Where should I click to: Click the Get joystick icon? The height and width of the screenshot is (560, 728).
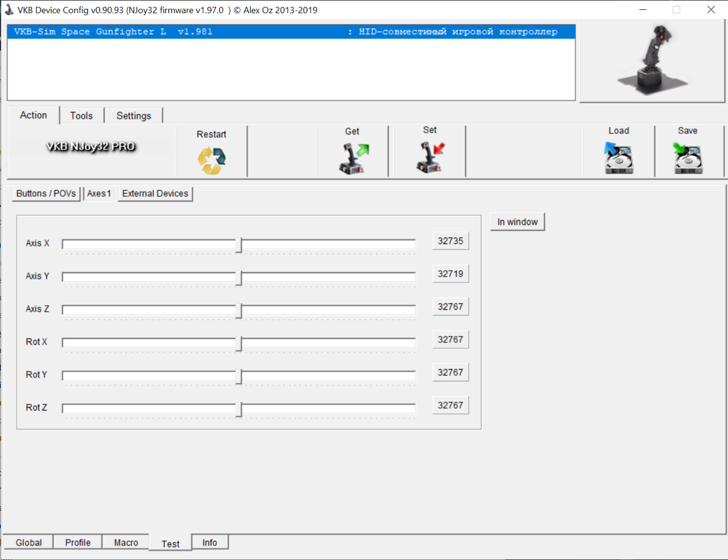(354, 159)
